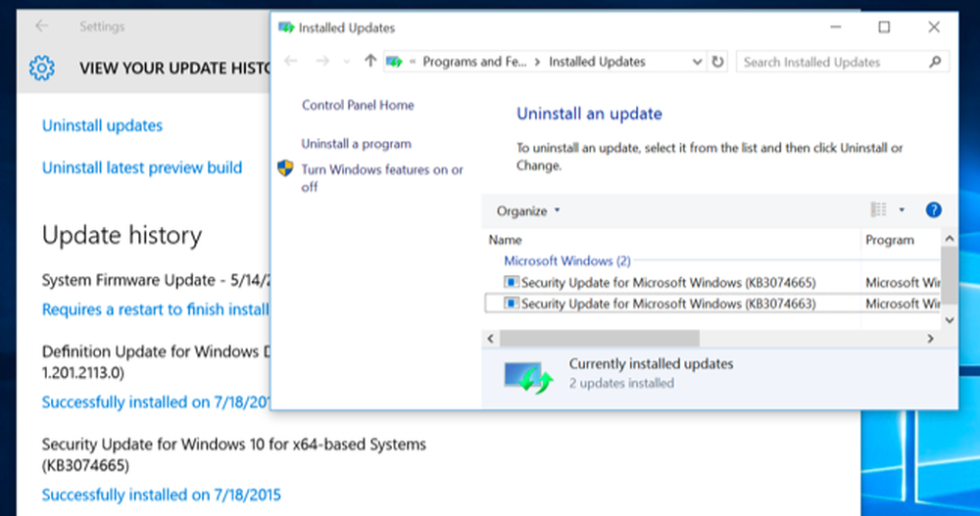Click Requires a restart to finish link

(x=155, y=309)
